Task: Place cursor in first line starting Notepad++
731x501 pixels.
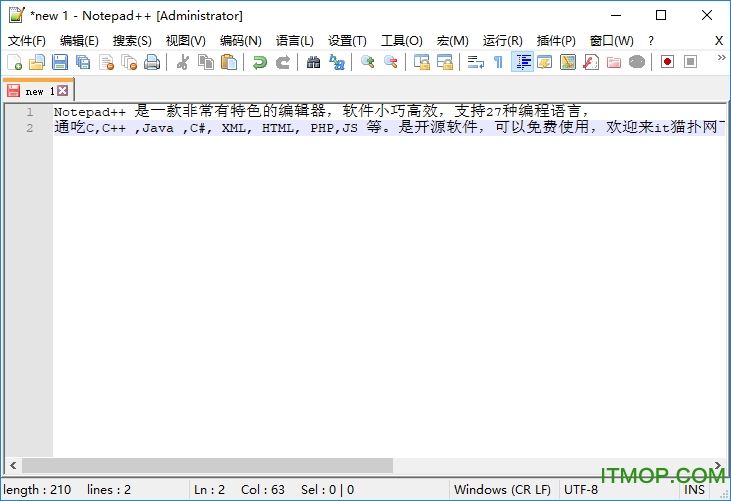Action: click(322, 111)
